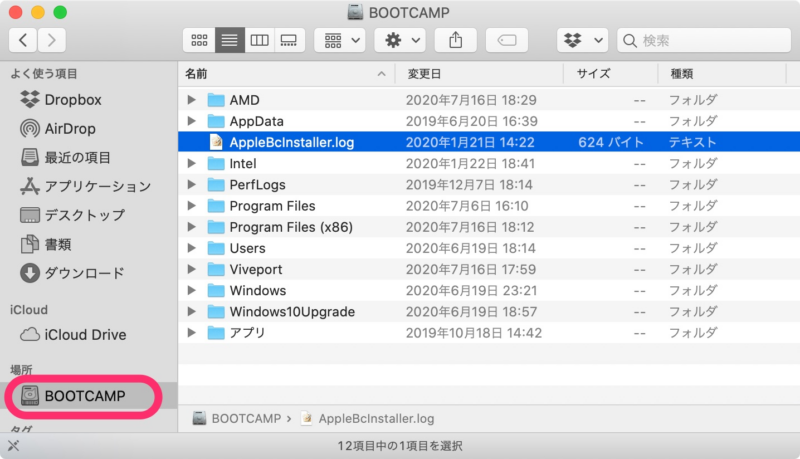
Task: Open アプリケーション in the sidebar
Action: [86, 186]
